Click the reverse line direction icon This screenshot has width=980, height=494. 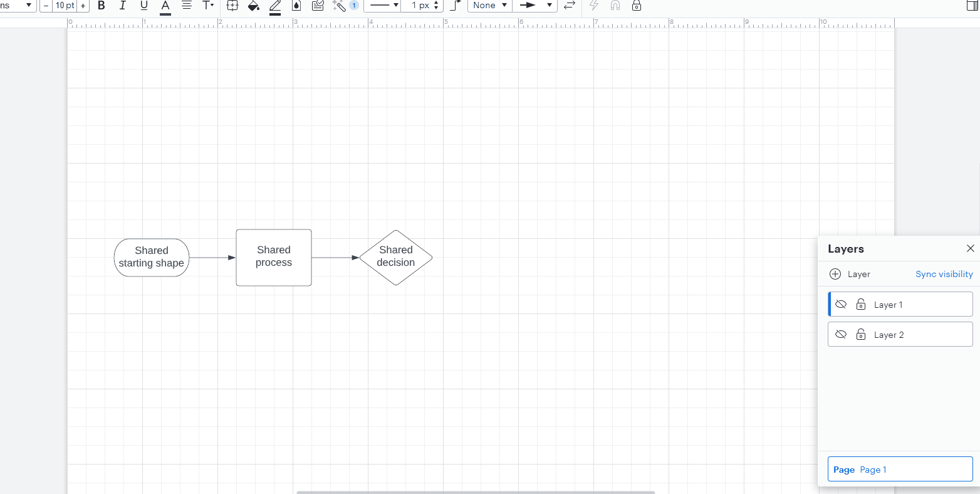[569, 6]
